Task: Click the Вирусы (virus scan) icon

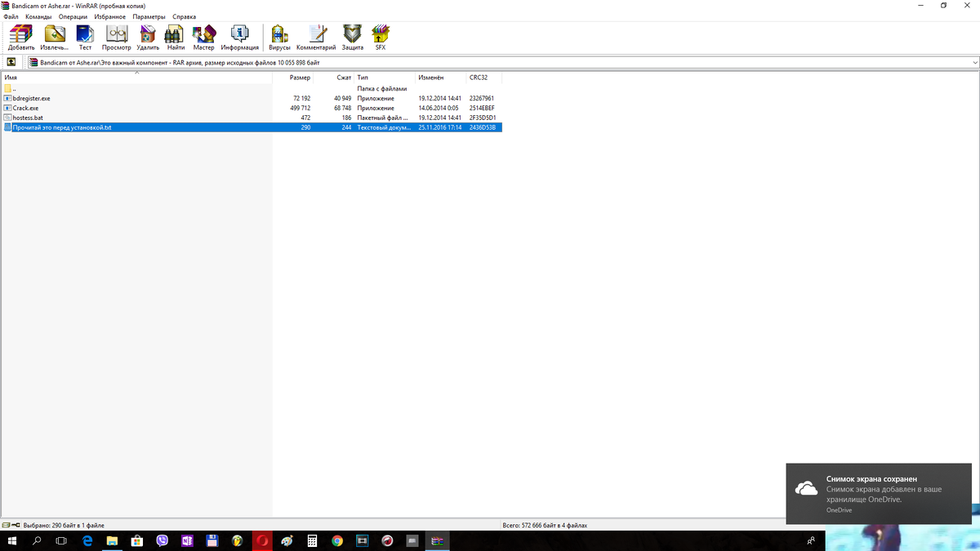Action: click(x=279, y=34)
